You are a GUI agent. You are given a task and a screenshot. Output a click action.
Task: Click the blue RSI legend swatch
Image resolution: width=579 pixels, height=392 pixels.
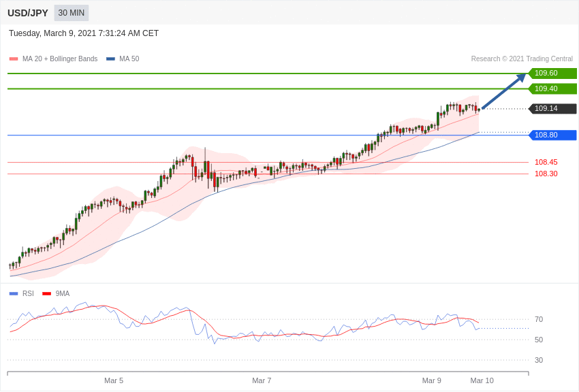[14, 293]
